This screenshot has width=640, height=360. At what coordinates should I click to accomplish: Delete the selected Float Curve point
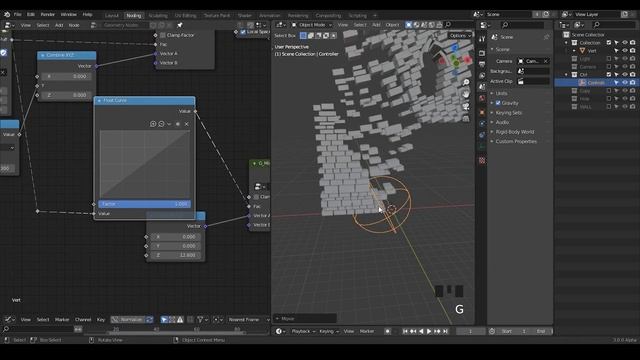coord(187,124)
